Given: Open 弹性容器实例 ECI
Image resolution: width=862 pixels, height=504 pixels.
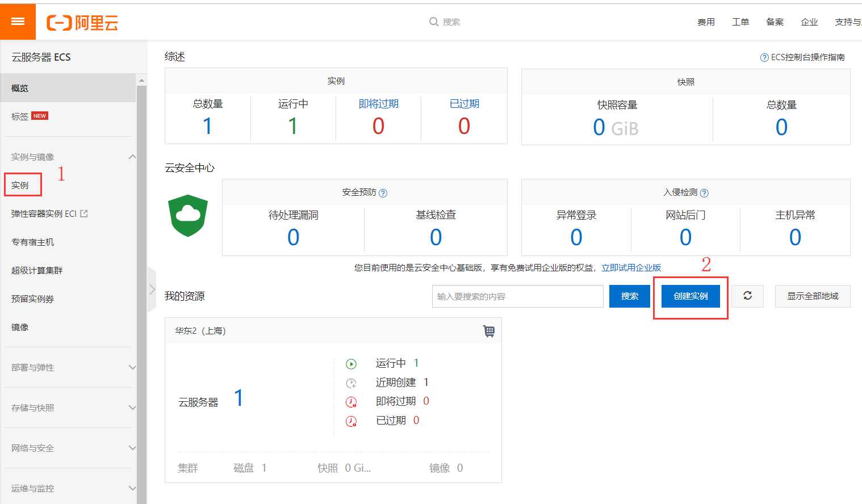Looking at the screenshot, I should coord(44,213).
